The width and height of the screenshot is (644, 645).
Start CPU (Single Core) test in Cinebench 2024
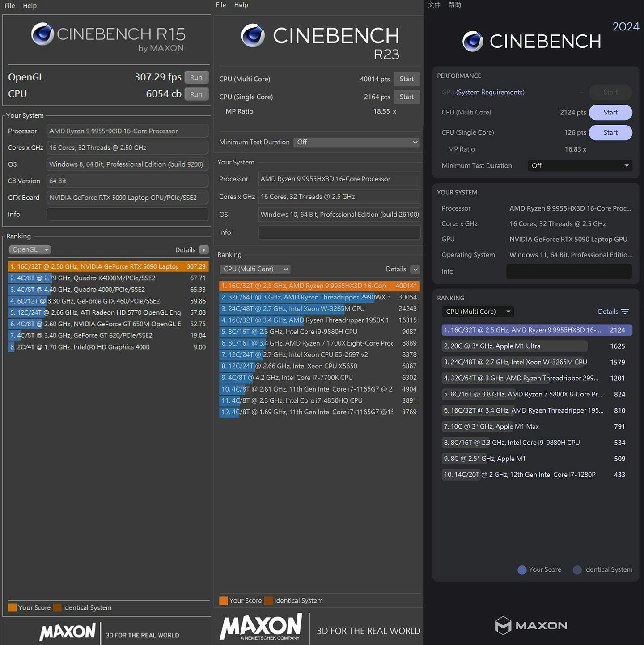coord(610,132)
